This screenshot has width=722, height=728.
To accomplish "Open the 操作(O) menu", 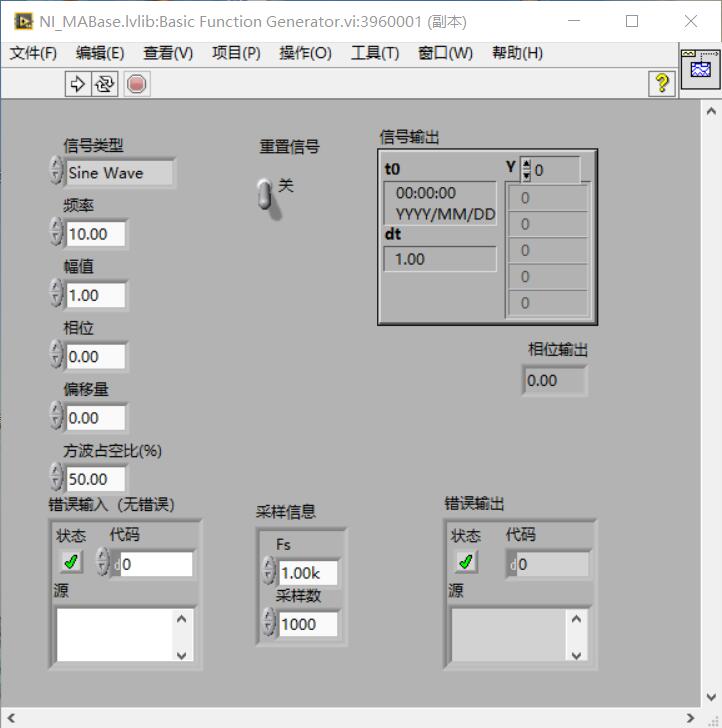I will pos(306,53).
